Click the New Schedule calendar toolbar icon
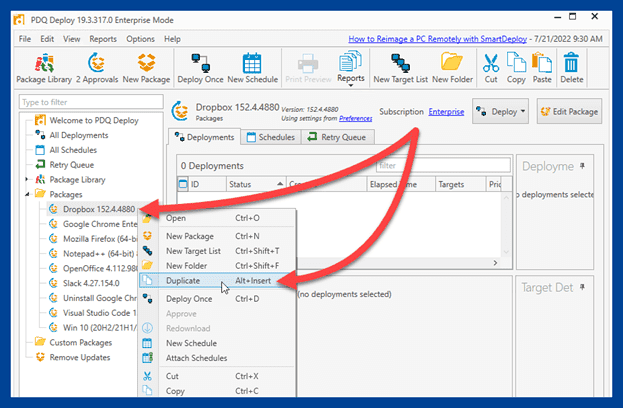The width and height of the screenshot is (623, 408). (x=252, y=68)
